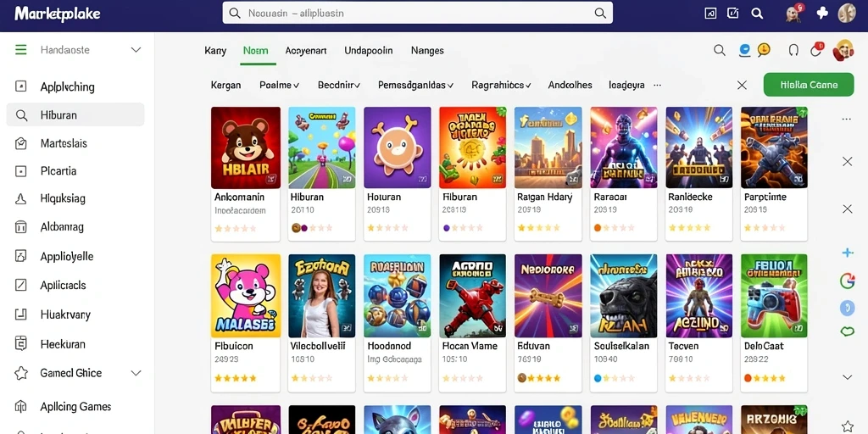Select the Undapoolin tab
868x434 pixels.
(368, 50)
